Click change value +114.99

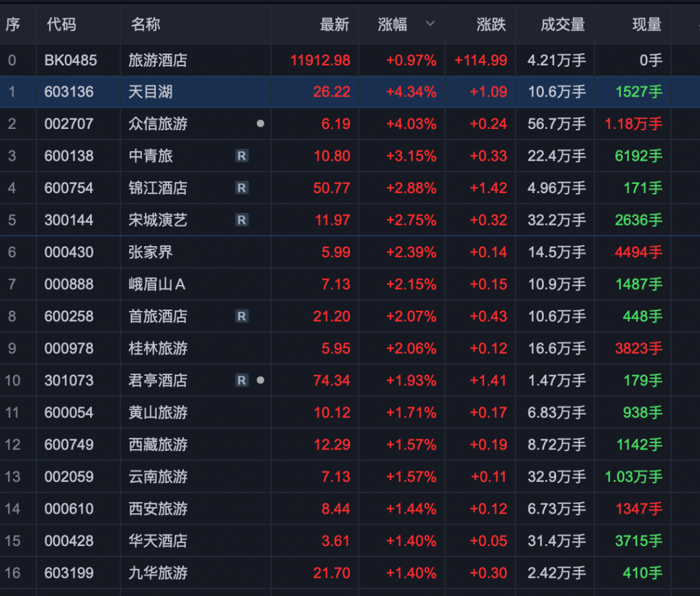[481, 60]
